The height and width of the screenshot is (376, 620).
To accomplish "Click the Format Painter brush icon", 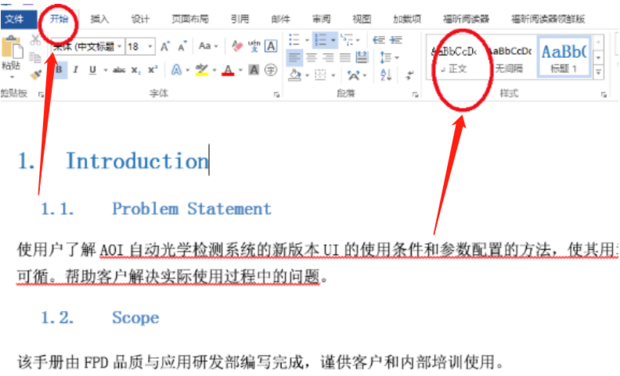I will tap(36, 75).
